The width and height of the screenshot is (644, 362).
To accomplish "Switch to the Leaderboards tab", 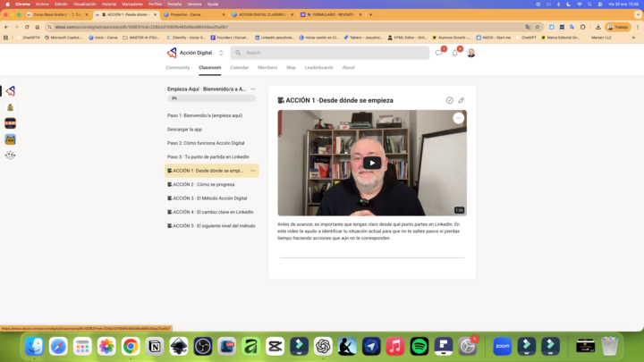I will [x=318, y=67].
